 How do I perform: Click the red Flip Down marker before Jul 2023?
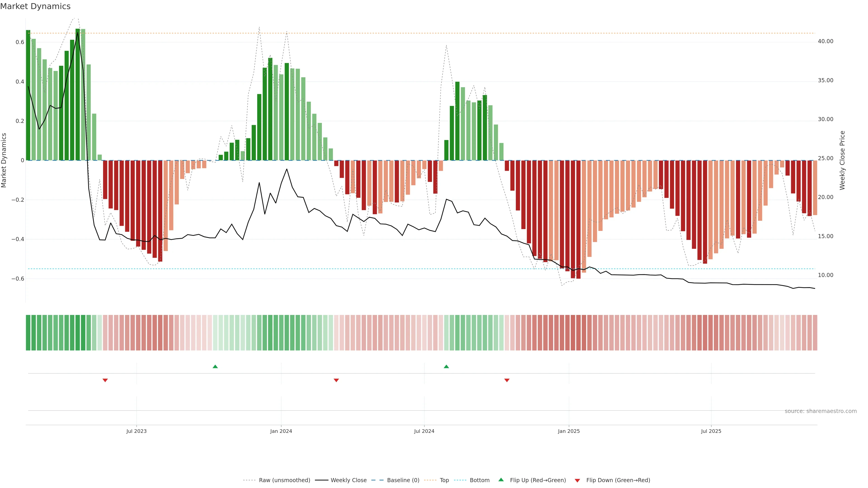point(105,380)
